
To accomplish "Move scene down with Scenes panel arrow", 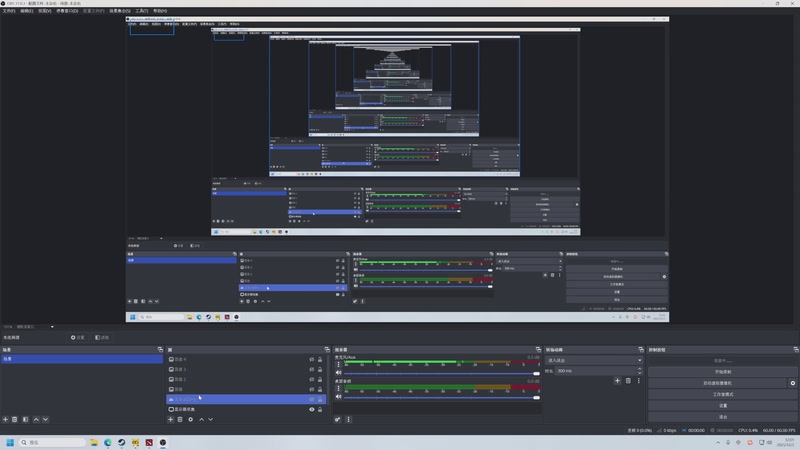I will click(45, 419).
